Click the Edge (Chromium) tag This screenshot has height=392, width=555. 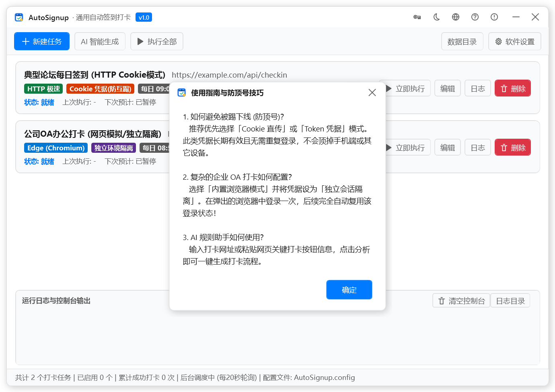click(x=56, y=148)
